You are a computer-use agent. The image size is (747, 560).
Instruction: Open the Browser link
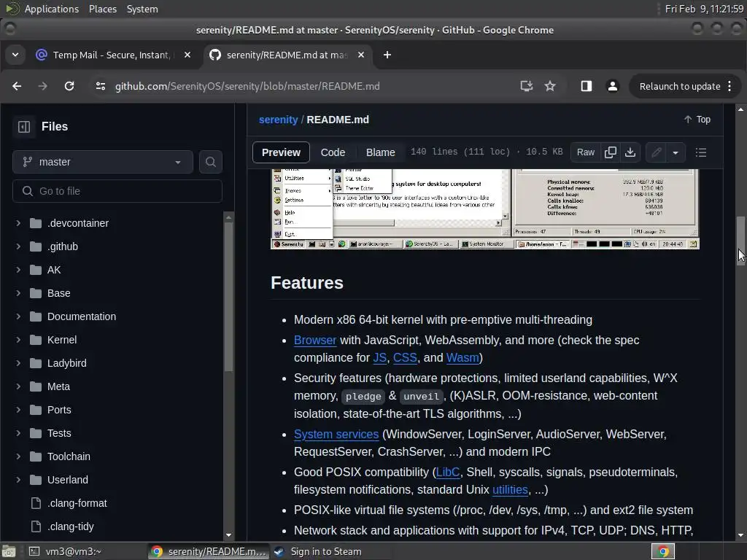point(315,340)
